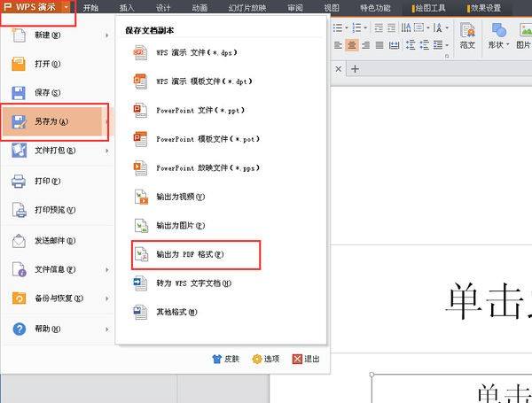This screenshot has height=403, width=532.
Task: Insert a picture with 图片 tool
Action: click(x=524, y=35)
